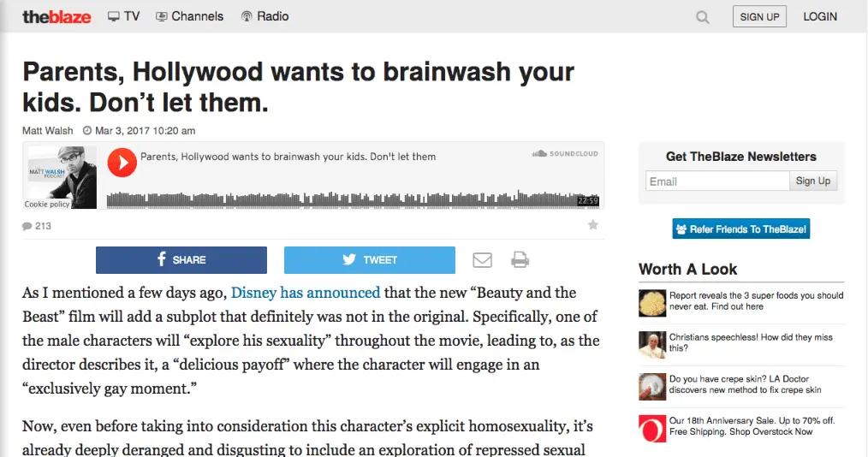
Task: Open the Overstock Anniversary Sale ad
Action: tap(752, 426)
